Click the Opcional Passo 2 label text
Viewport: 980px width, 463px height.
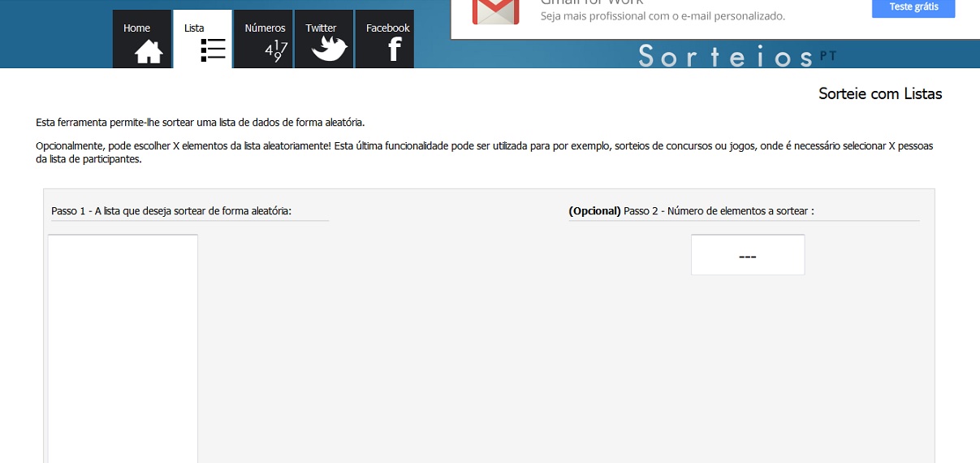(x=691, y=211)
